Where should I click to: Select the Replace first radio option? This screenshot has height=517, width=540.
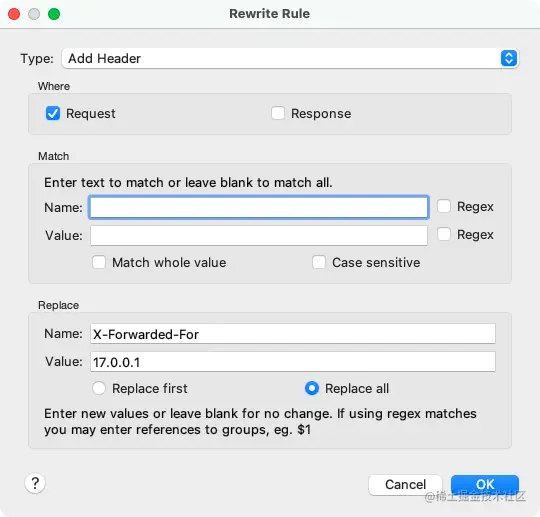click(99, 388)
